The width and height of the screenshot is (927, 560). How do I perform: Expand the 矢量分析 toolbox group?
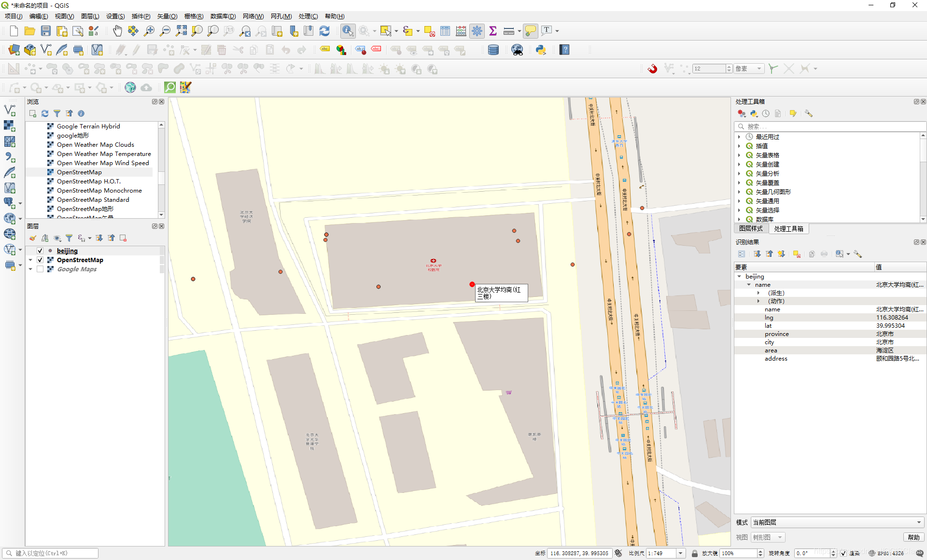tap(739, 173)
